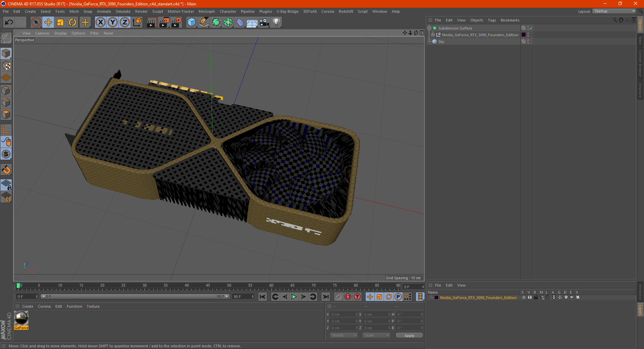Expand Nvidia_GeForce_RTX_3090_Founders_Edition object
Screen dimensions: 644x349
(x=433, y=35)
